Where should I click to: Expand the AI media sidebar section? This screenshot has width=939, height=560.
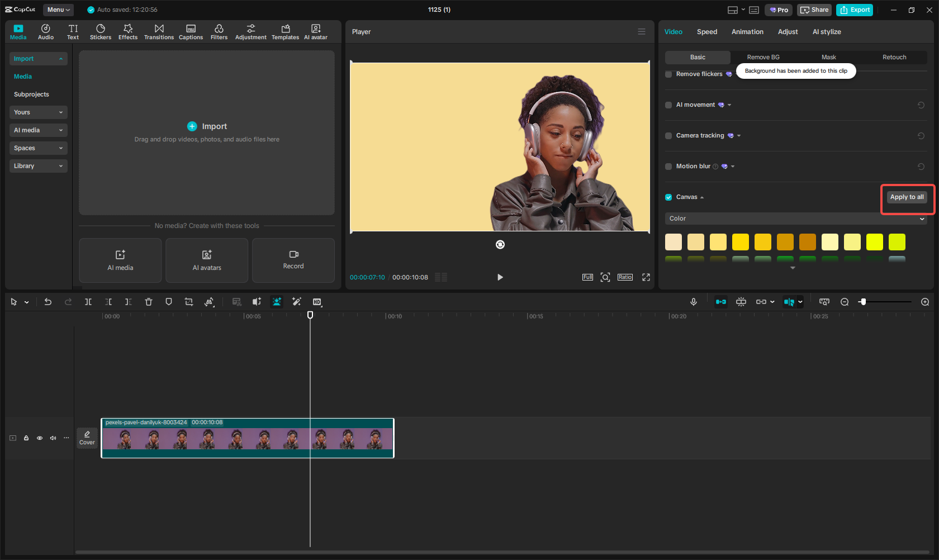pyautogui.click(x=38, y=130)
